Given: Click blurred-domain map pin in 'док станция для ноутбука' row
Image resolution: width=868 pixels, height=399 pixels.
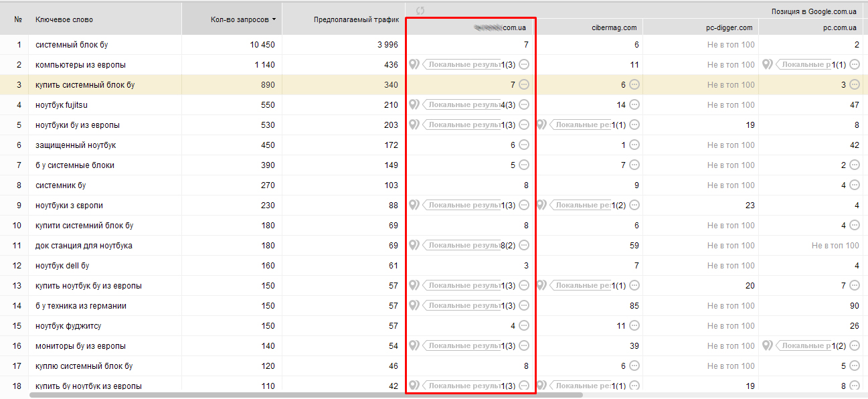Looking at the screenshot, I should pos(414,246).
